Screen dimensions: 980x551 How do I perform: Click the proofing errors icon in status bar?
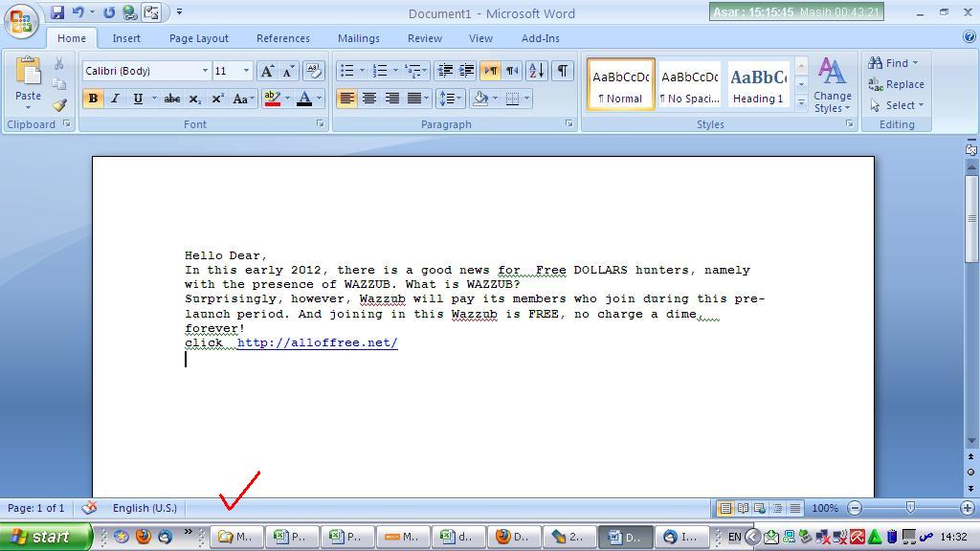point(89,508)
